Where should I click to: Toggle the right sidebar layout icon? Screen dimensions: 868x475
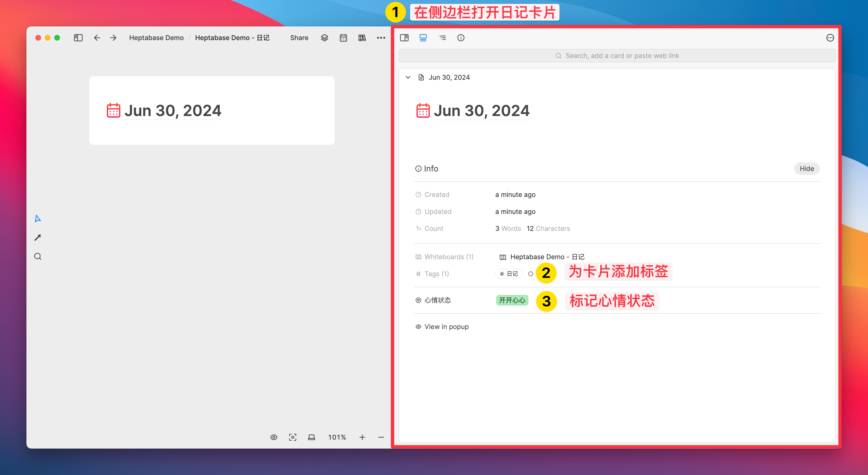click(x=404, y=38)
